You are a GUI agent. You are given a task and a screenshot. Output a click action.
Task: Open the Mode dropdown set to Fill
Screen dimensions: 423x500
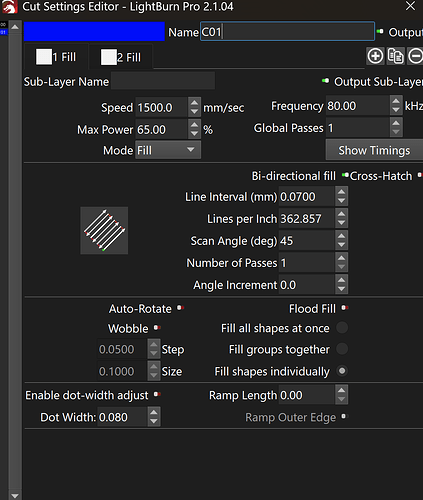(168, 150)
